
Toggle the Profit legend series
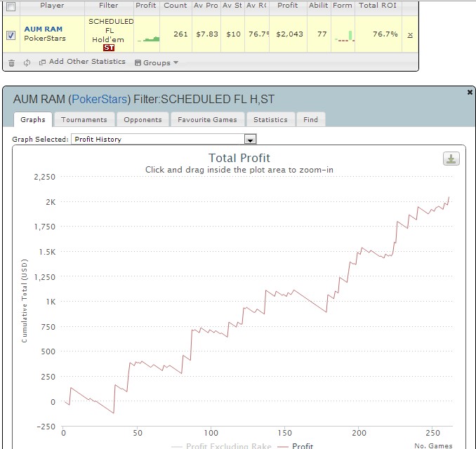click(295, 445)
